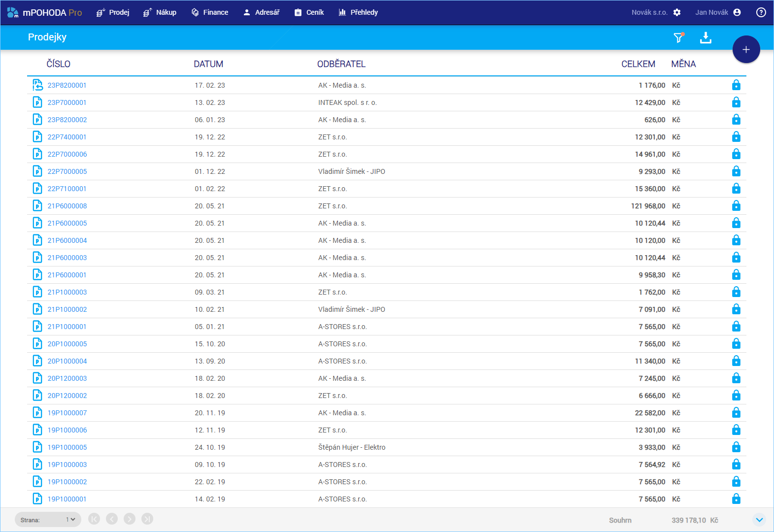Click document icon of row 19P1000003

click(x=37, y=465)
